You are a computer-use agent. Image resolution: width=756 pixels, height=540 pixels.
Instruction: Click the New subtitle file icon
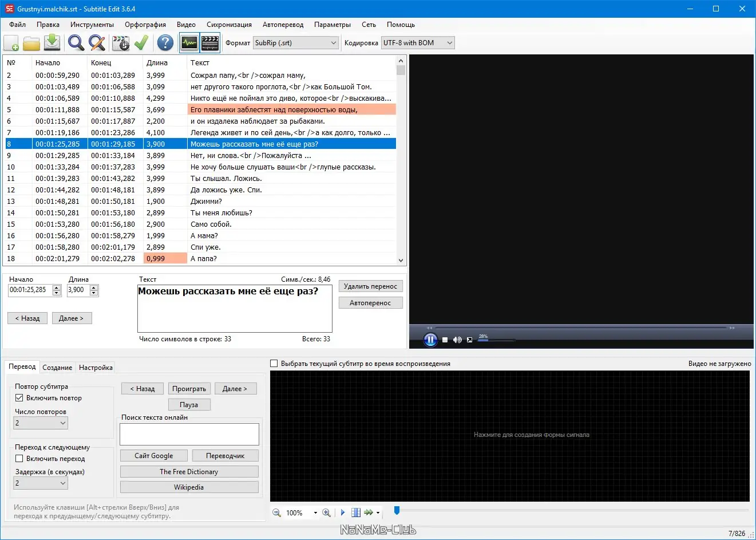click(x=11, y=43)
